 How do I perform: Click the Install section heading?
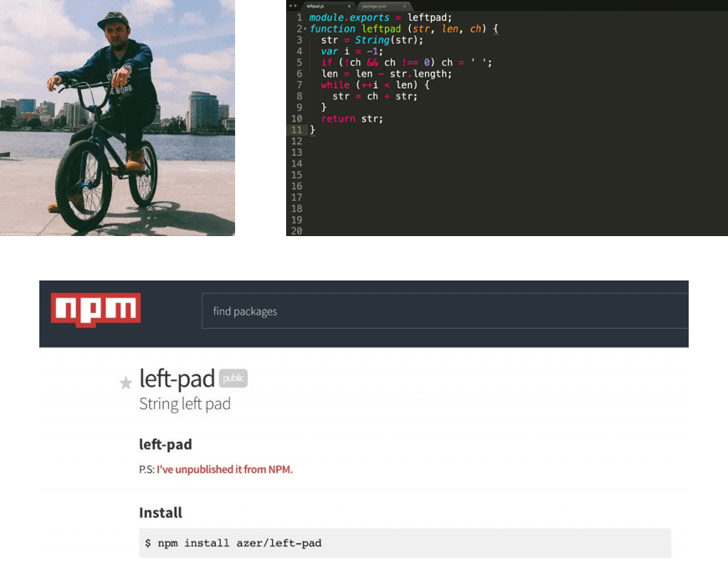[161, 512]
